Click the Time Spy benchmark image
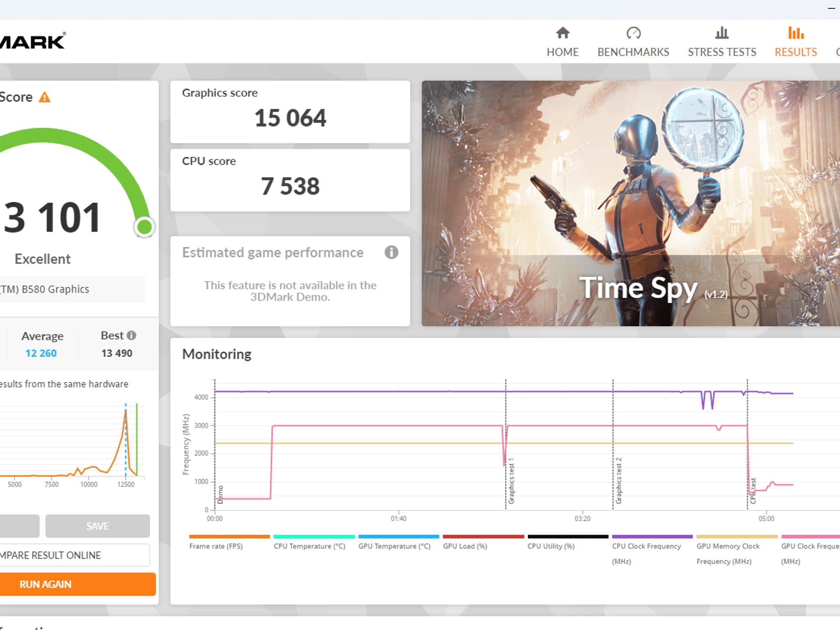 tap(631, 203)
